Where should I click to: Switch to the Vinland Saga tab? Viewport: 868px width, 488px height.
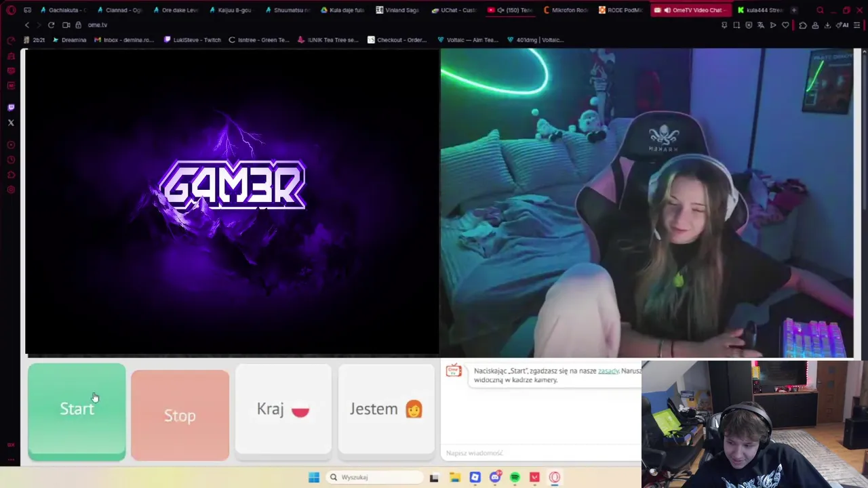(399, 10)
